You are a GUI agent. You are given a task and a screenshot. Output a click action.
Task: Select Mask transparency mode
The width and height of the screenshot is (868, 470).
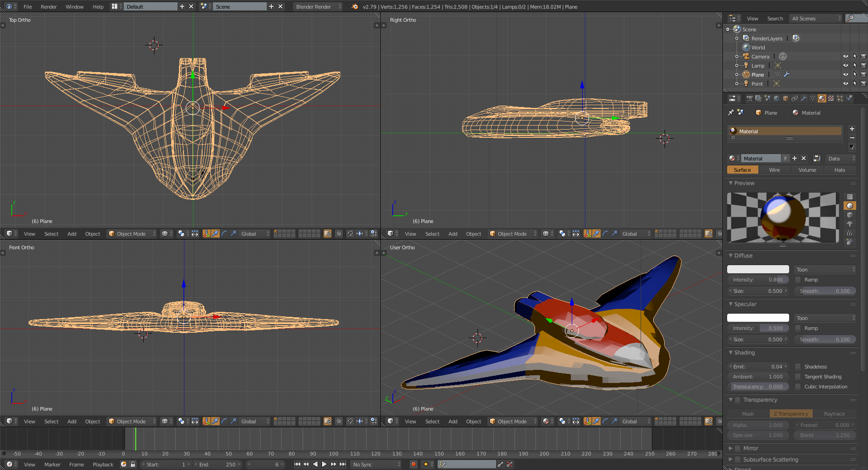coord(748,414)
